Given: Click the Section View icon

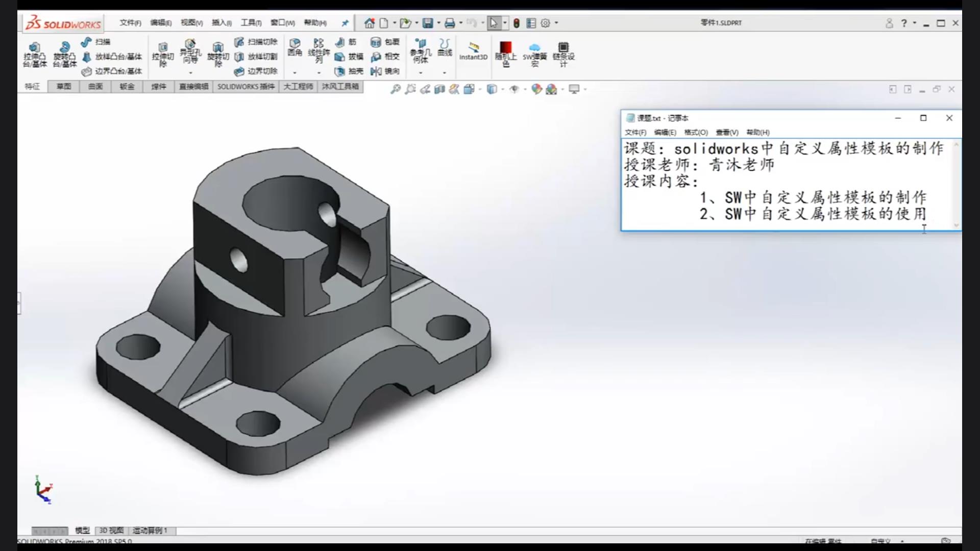Looking at the screenshot, I should pyautogui.click(x=439, y=89).
